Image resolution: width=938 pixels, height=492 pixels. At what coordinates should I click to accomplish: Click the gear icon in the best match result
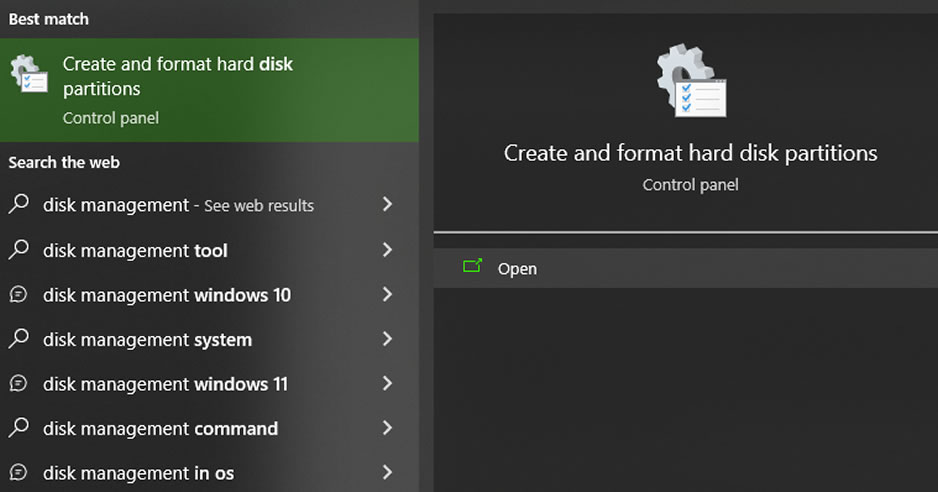(x=29, y=74)
